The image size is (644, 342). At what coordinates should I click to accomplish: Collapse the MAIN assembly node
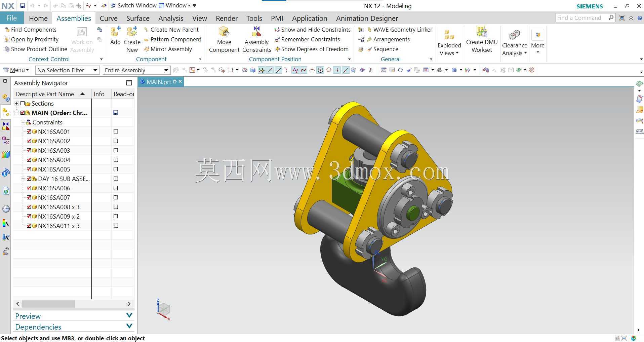click(x=16, y=113)
